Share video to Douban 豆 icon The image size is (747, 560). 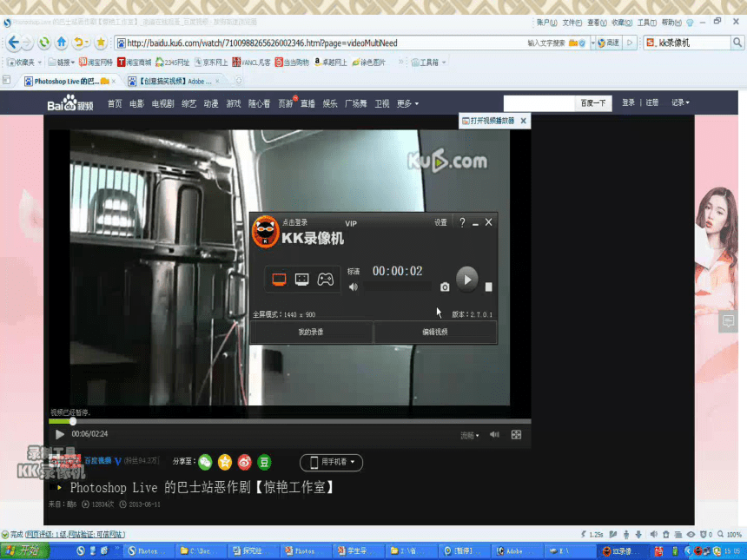pos(264,462)
